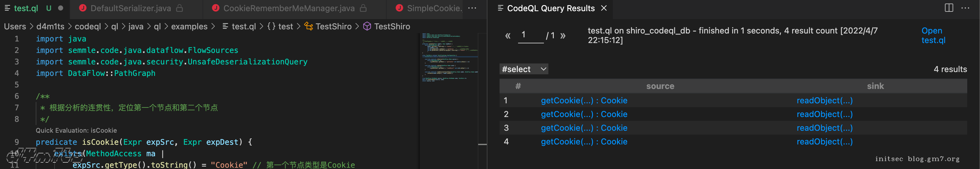Viewport: 980px width, 169px height.
Task: Open first getCookie(...) : Cookie source result
Action: click(x=583, y=100)
